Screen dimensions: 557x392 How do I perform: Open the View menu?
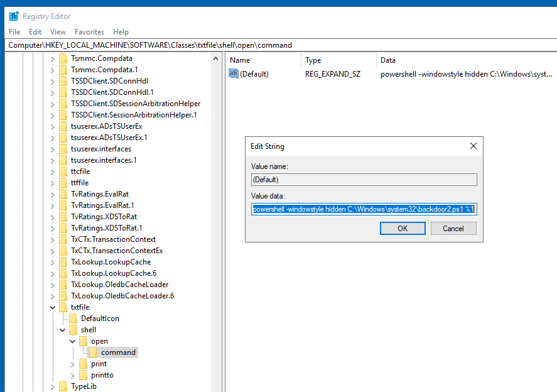pos(58,32)
